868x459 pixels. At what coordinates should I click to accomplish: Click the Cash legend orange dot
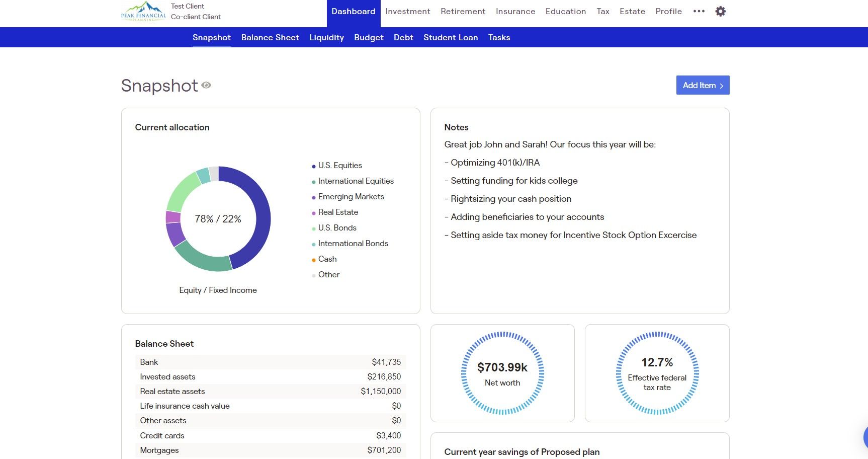coord(314,260)
